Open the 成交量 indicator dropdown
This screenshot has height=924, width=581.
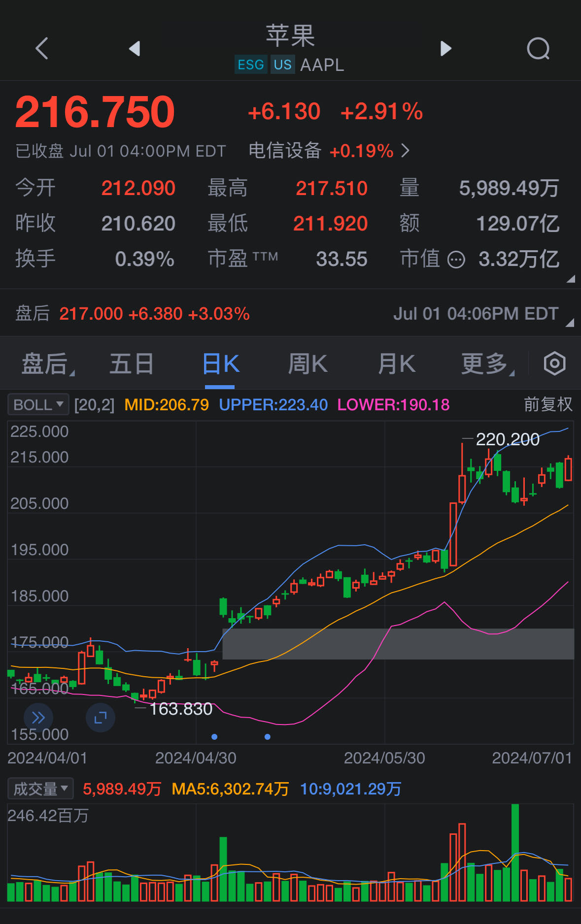(x=40, y=789)
